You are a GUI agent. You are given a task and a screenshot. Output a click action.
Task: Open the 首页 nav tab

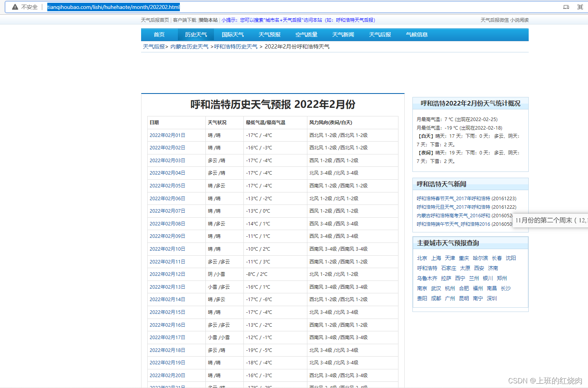[159, 35]
